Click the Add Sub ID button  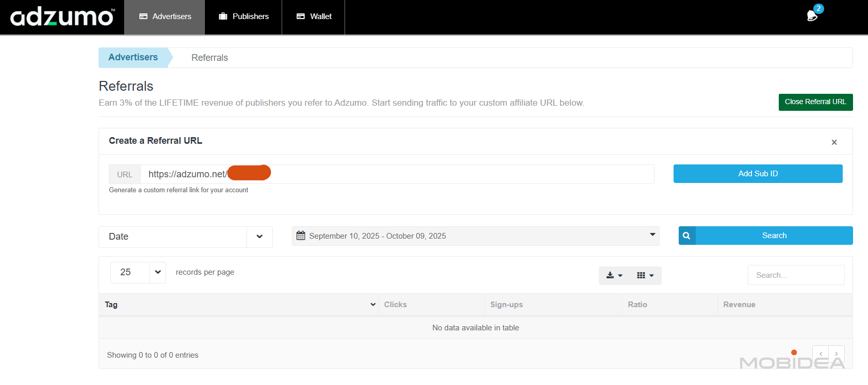(x=758, y=174)
